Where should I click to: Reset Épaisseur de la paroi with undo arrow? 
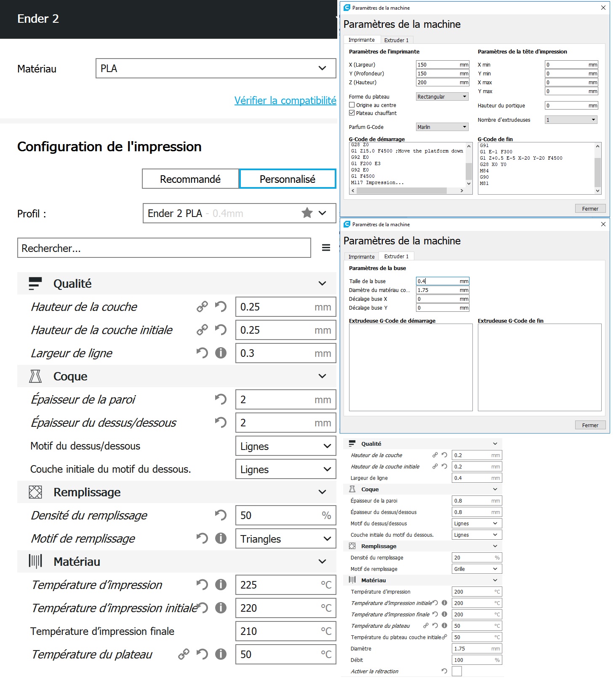click(221, 399)
